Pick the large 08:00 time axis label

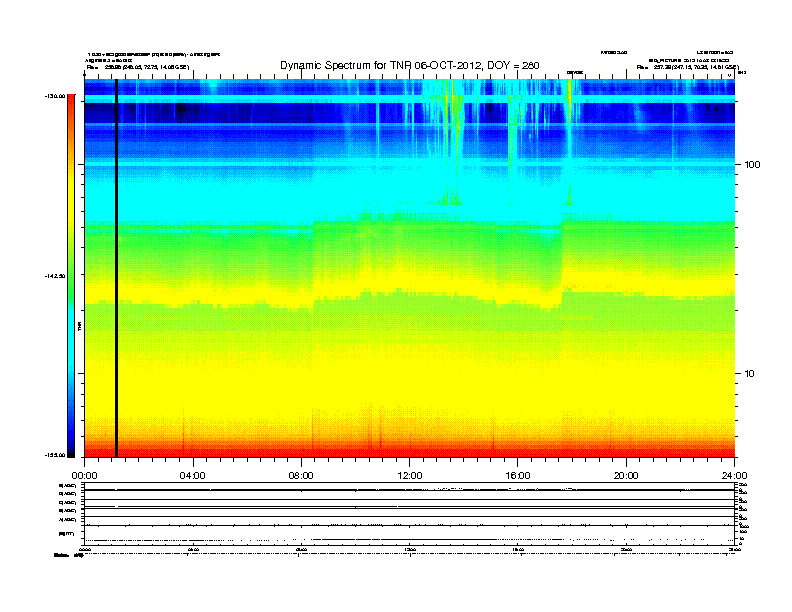coord(301,476)
